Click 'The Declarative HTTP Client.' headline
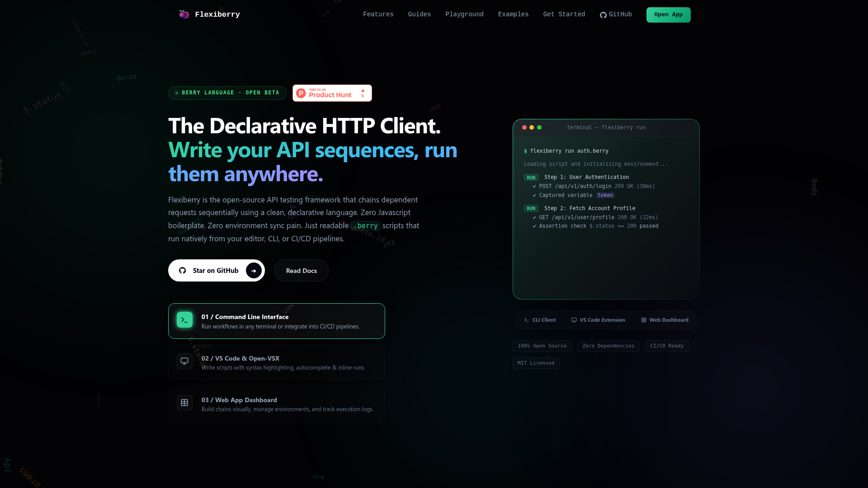Image resolution: width=868 pixels, height=488 pixels. [304, 126]
